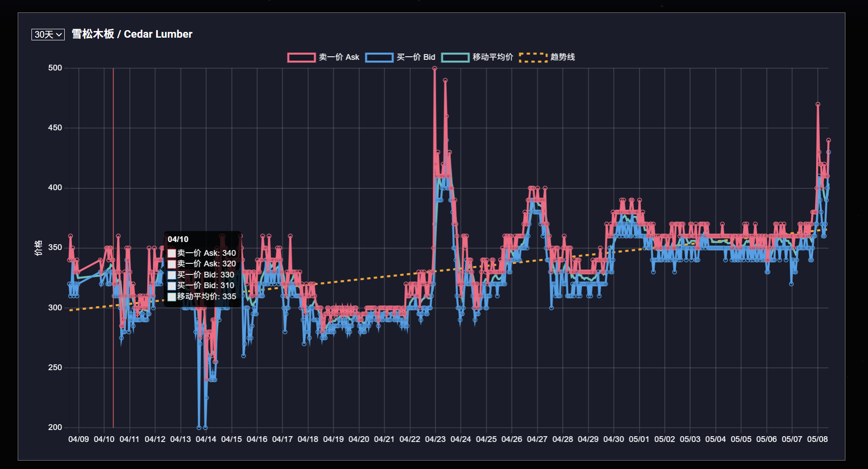Click the teal 移动平均价 legend swatch

pos(455,57)
